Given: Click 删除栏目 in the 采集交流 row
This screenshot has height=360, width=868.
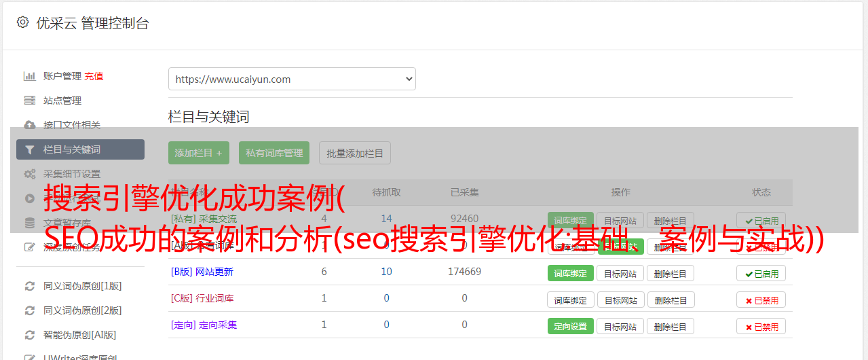Looking at the screenshot, I should point(670,220).
